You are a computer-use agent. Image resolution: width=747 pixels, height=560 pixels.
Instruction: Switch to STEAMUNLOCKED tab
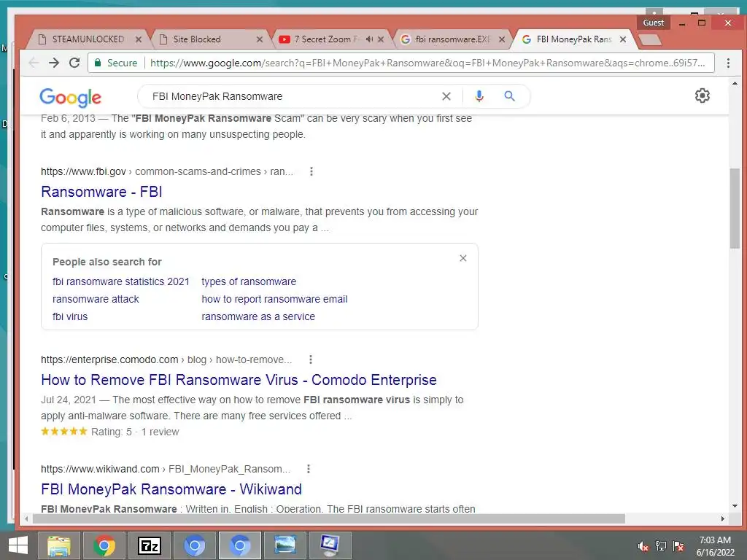click(x=88, y=39)
